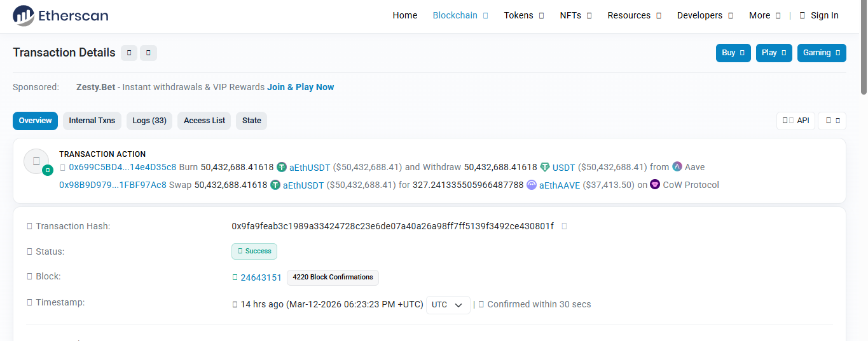Open address 0x98B9D979...1FBF97Ac8
The image size is (868, 341).
coord(113,185)
